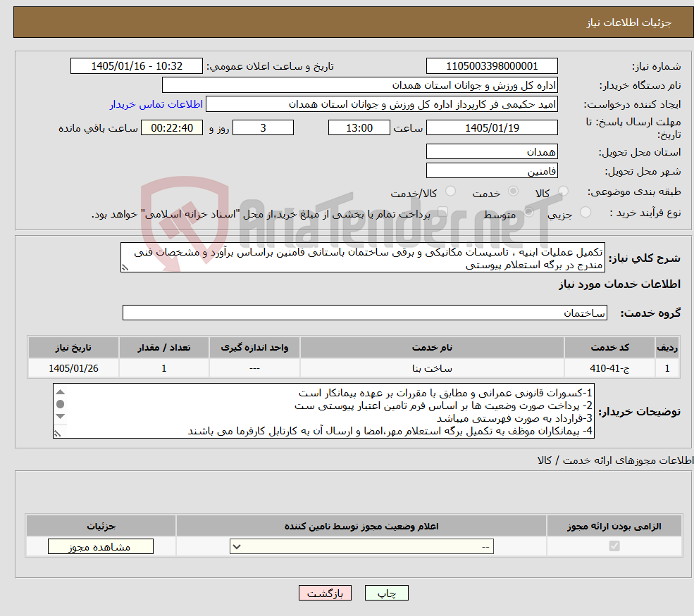Select the جزیی purchase type radio
694x616 pixels.
tap(585, 212)
